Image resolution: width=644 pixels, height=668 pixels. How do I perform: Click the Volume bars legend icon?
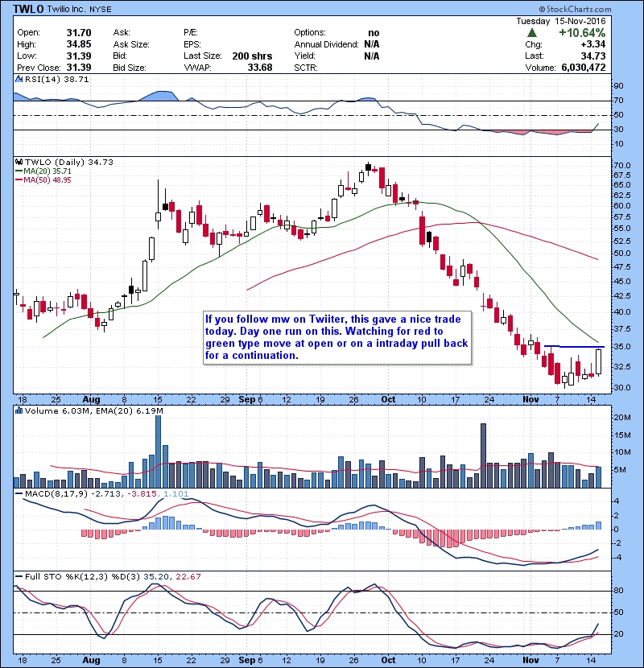[19, 411]
